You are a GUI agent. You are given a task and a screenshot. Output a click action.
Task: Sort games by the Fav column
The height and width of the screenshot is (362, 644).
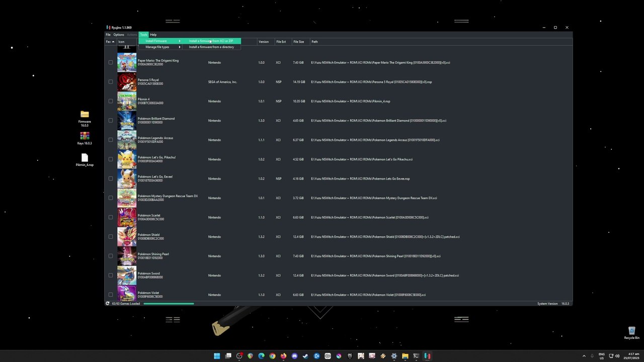click(x=110, y=42)
